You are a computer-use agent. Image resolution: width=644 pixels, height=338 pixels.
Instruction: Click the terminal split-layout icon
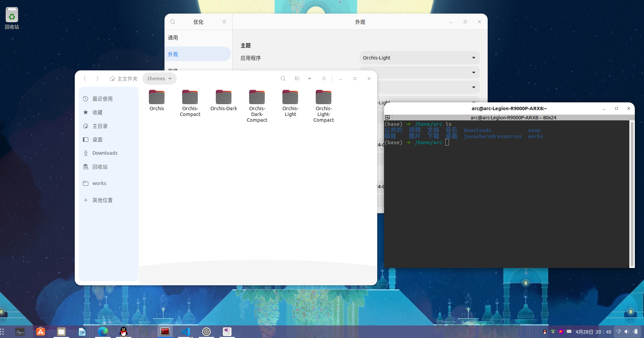pyautogui.click(x=387, y=117)
